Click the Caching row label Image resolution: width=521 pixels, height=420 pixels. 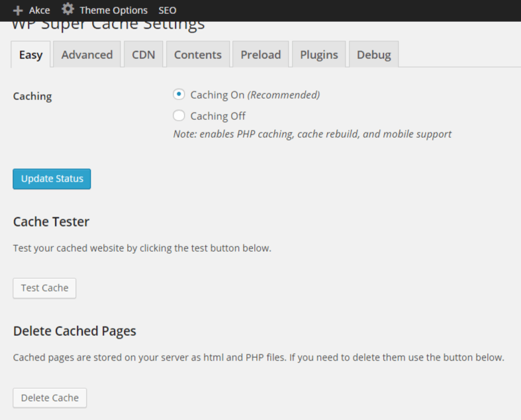(x=32, y=97)
